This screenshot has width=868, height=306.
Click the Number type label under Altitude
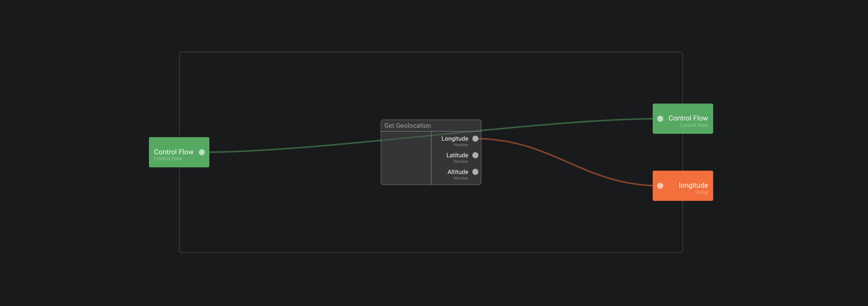coord(461,178)
